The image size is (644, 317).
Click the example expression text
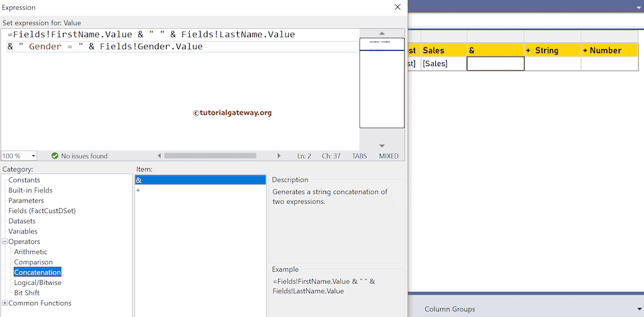324,286
